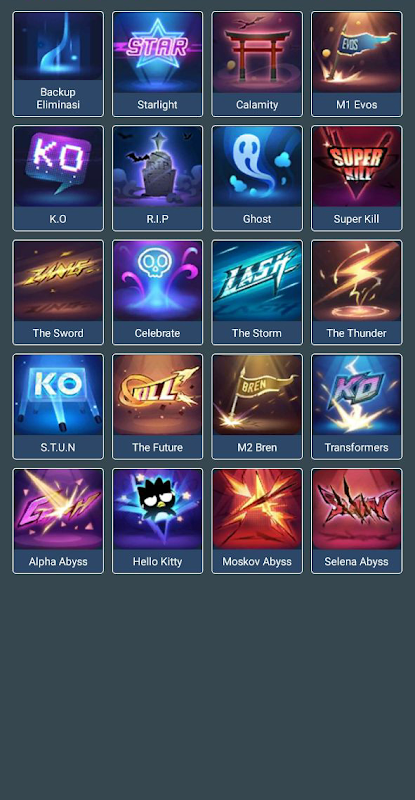This screenshot has height=800, width=415.
Task: Choose the Super Kill effect
Action: 357,179
